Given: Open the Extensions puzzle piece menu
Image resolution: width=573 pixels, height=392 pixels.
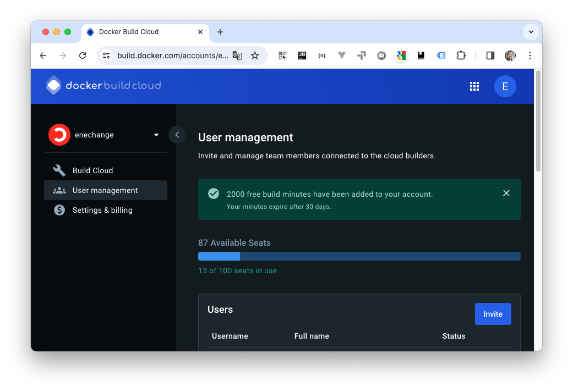Looking at the screenshot, I should (x=461, y=56).
